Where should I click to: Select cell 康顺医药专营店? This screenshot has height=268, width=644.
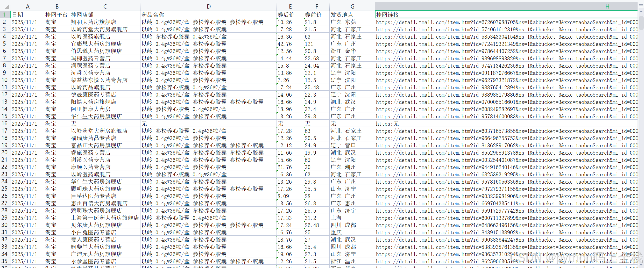tap(105, 167)
